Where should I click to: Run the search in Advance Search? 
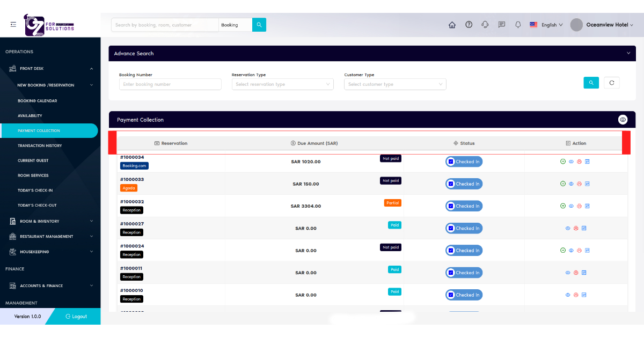tap(591, 83)
